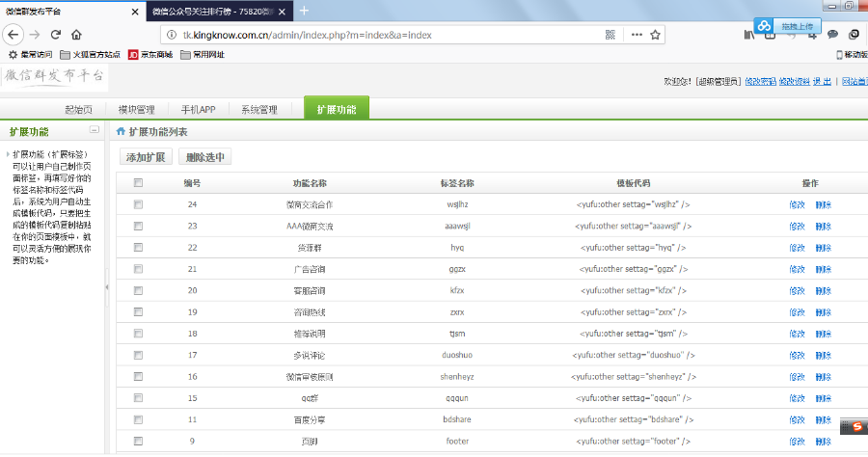The image size is (868, 457).
Task: Open the 最常访问 bookmark menu
Action: click(31, 54)
